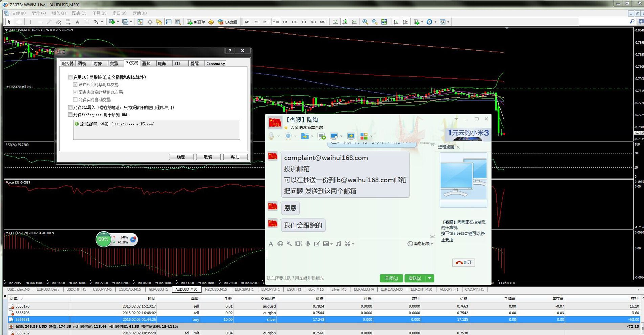The width and height of the screenshot is (644, 335).
Task: Select the crosshair tool
Action: (19, 22)
